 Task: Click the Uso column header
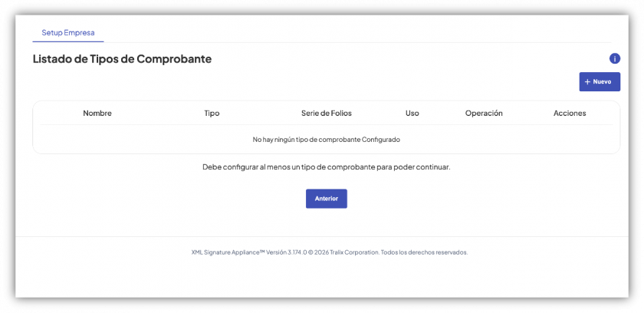click(412, 114)
